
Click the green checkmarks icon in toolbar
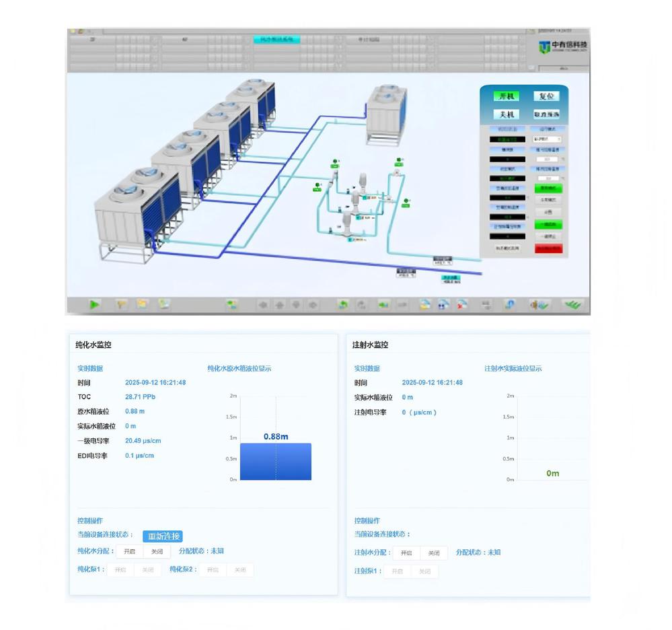[572, 304]
